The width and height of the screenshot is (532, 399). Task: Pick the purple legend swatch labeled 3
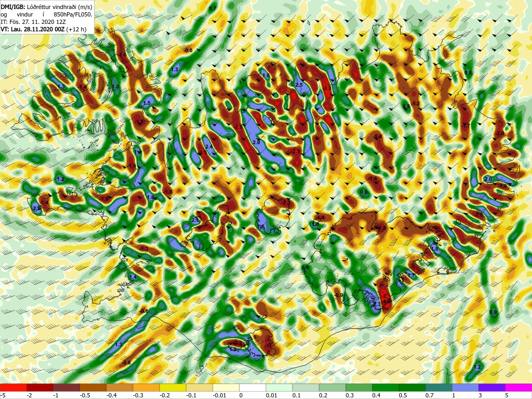[492, 387]
